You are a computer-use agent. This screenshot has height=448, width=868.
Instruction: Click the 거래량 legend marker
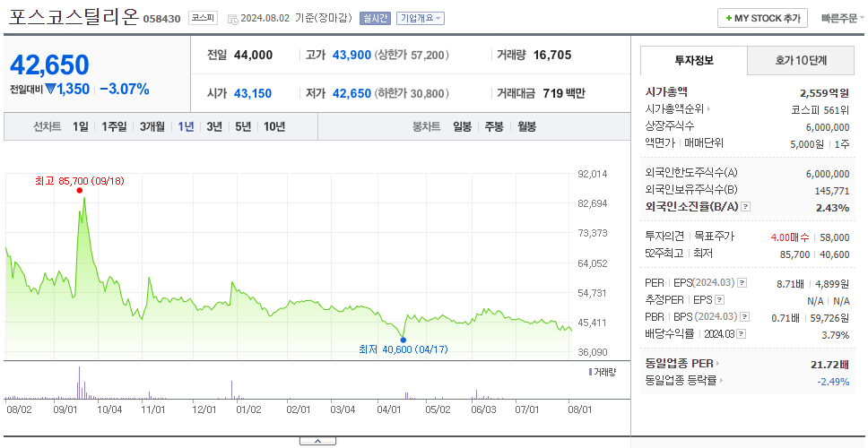[x=590, y=372]
